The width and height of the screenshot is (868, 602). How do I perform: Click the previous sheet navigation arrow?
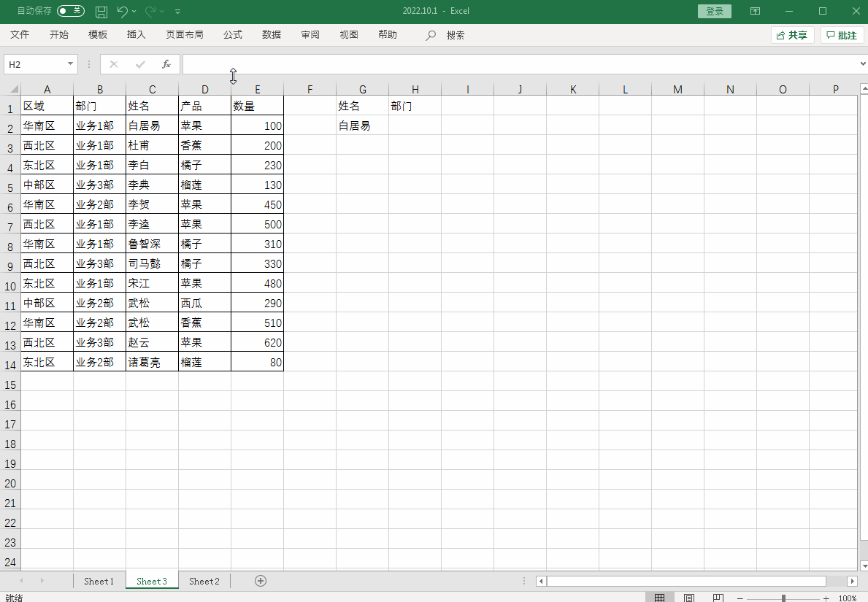point(22,580)
